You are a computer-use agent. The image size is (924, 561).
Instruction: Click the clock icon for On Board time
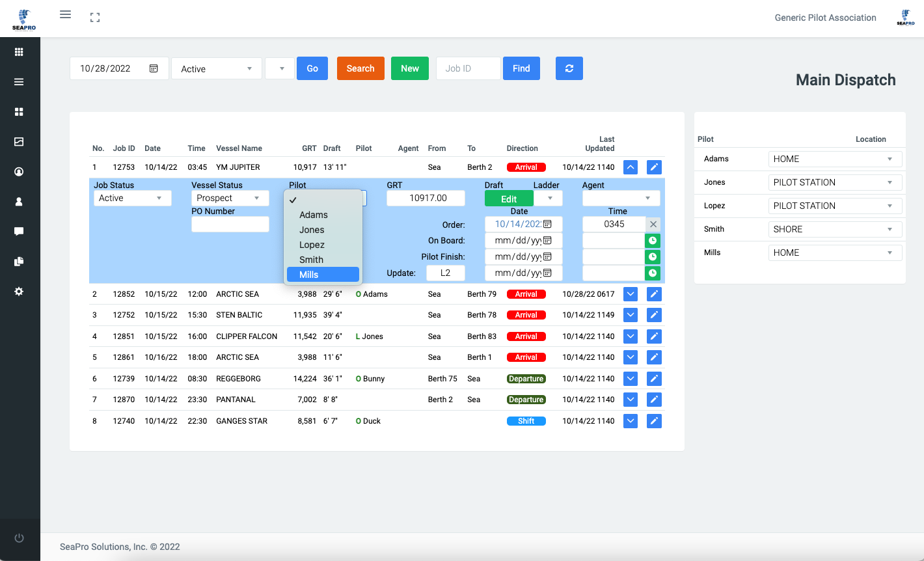point(653,240)
